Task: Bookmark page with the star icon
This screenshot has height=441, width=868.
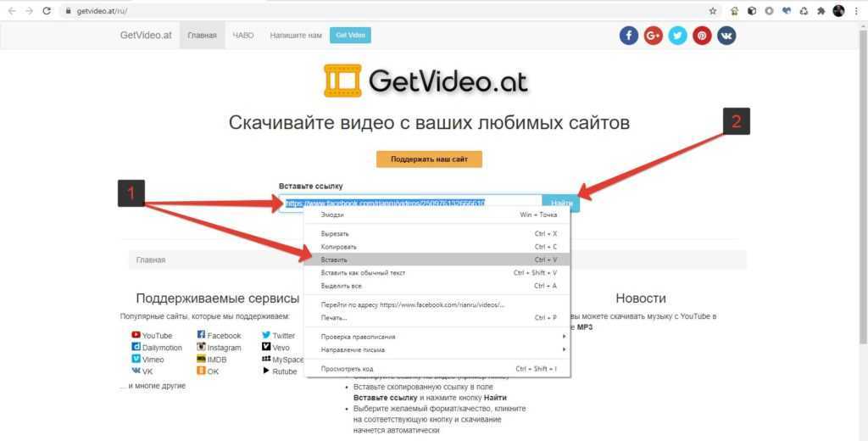Action: 712,10
